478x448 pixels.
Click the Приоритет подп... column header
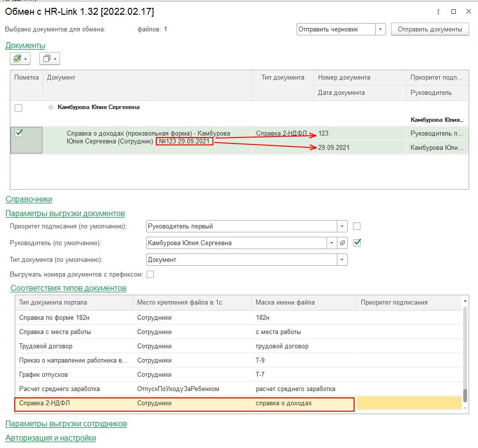coord(438,78)
